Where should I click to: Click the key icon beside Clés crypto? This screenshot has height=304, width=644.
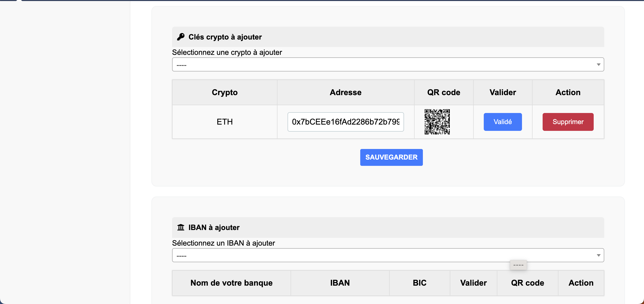(181, 37)
